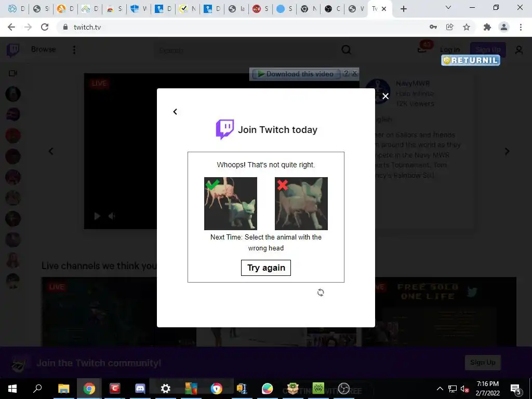532x399 pixels.
Task: Go to previous carousel stream
Action: (x=51, y=151)
